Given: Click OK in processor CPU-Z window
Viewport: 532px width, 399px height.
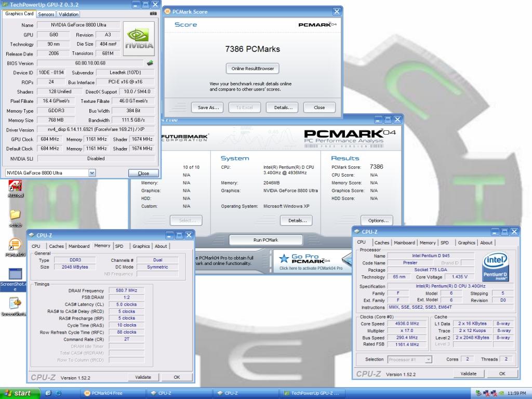Looking at the screenshot, I should tap(502, 374).
